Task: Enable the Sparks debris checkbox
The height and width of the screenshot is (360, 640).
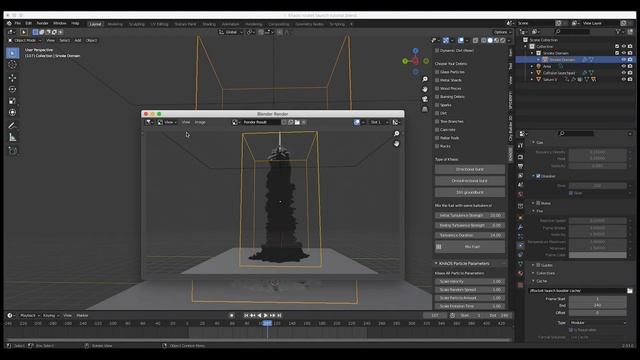Action: click(437, 105)
